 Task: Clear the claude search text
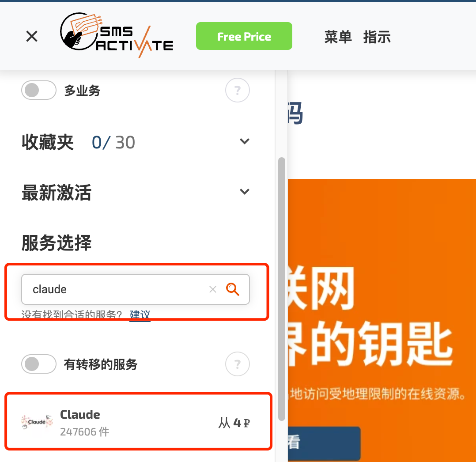[x=213, y=289]
